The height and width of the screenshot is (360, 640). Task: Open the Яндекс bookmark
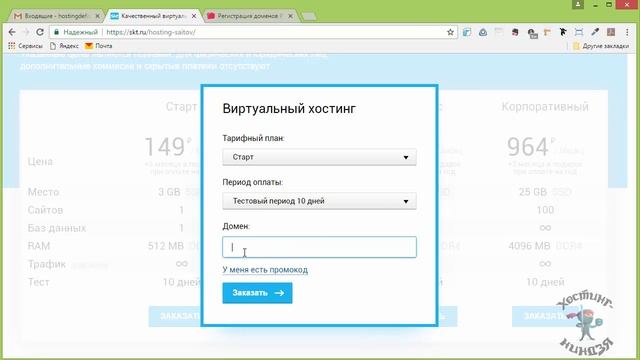[64, 46]
